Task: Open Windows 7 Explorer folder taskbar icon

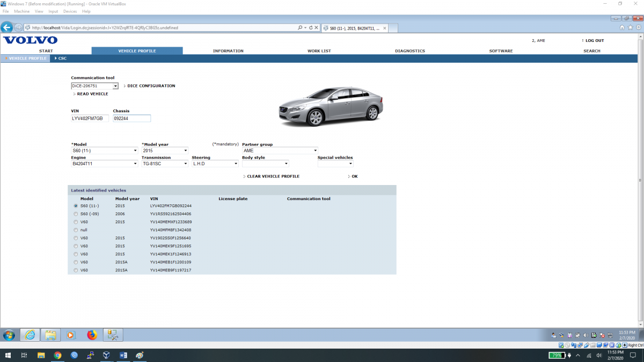Action: coord(50,335)
